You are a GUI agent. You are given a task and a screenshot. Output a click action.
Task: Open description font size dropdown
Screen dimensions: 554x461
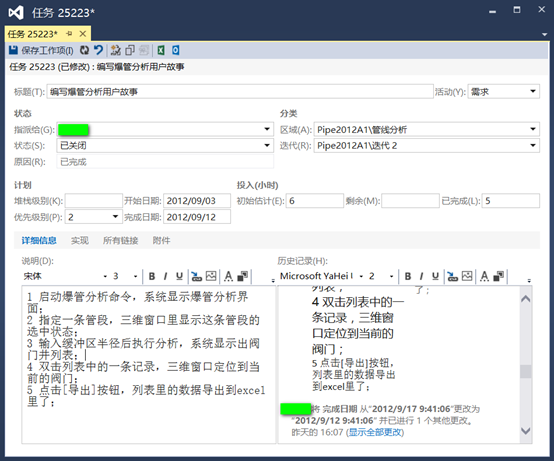135,276
